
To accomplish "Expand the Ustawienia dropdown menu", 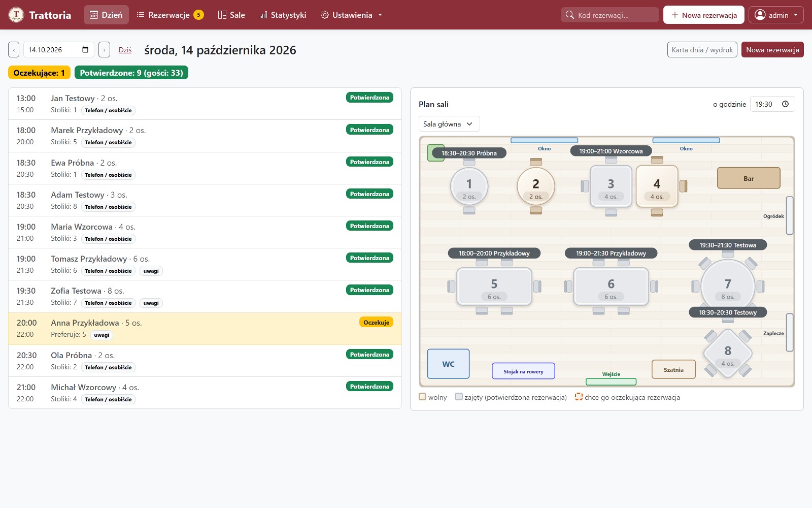I will point(351,15).
